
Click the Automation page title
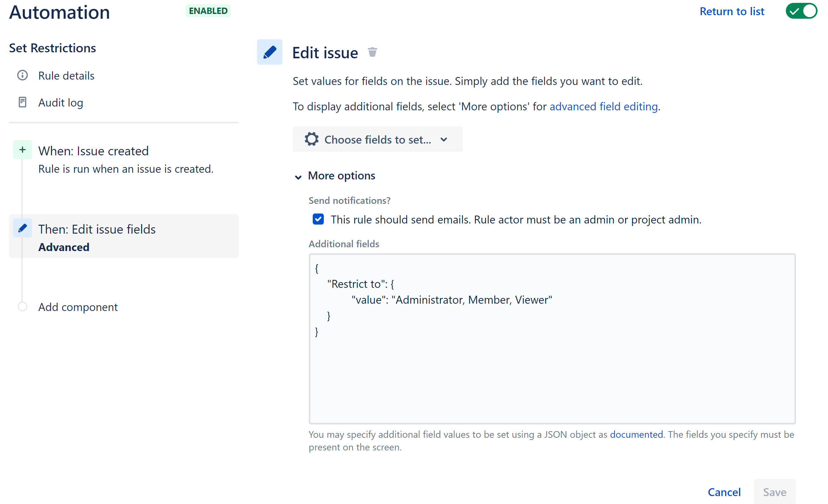(x=60, y=12)
